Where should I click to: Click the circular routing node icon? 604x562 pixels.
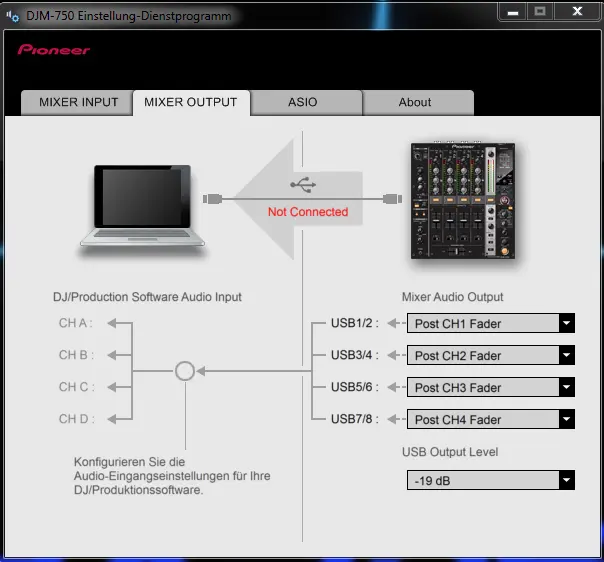184,371
